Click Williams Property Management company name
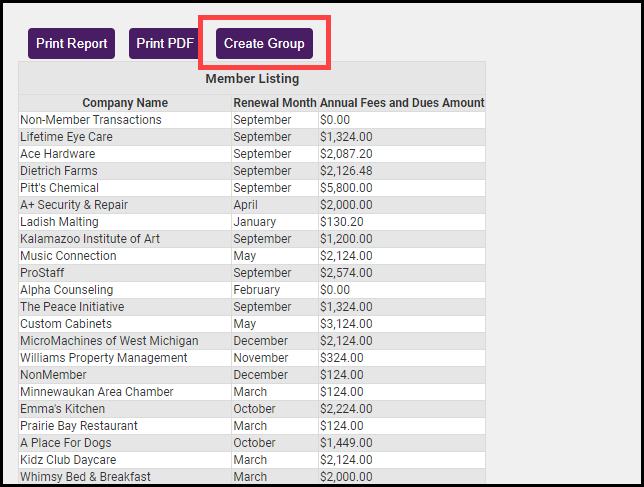The height and width of the screenshot is (487, 644). click(x=104, y=358)
